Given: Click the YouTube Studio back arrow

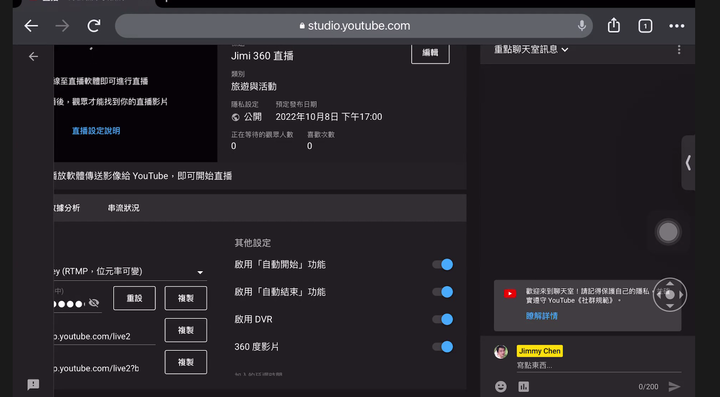Looking at the screenshot, I should click(33, 56).
